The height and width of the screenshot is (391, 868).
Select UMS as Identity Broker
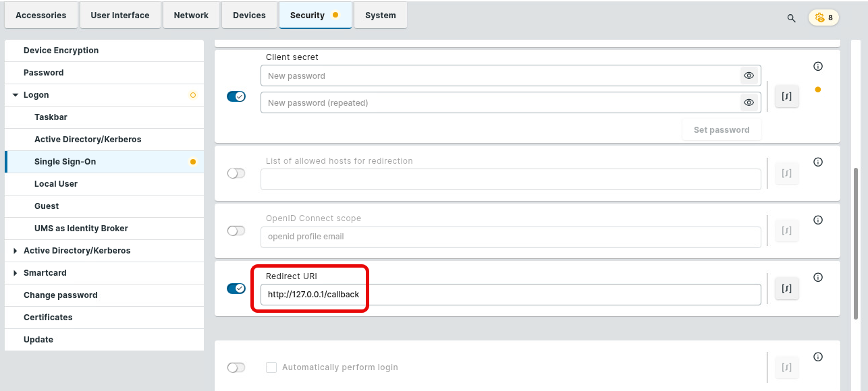(x=81, y=229)
